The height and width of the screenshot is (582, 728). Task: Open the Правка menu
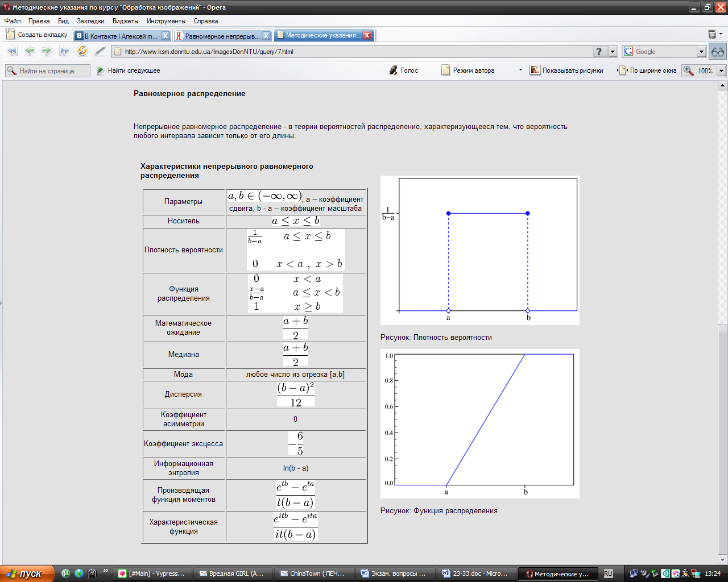39,21
